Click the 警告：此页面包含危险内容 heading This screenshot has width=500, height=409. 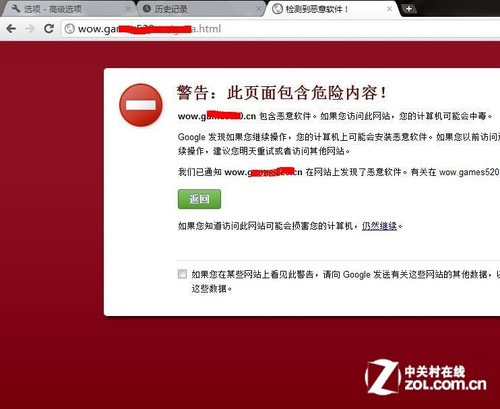[282, 93]
